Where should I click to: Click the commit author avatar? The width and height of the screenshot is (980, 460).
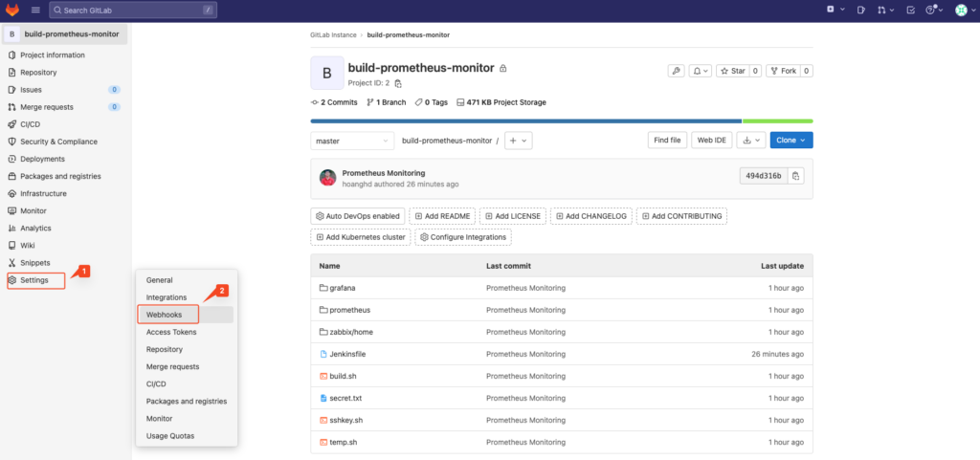pyautogui.click(x=327, y=178)
